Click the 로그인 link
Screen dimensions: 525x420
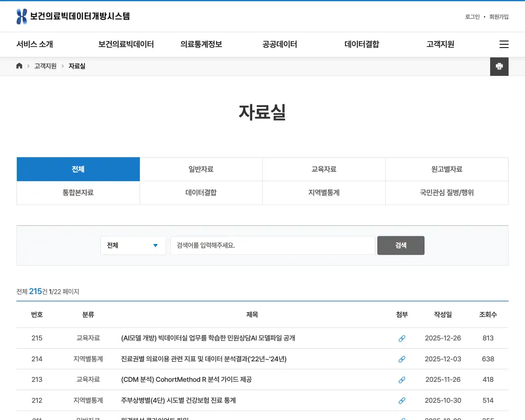(472, 17)
